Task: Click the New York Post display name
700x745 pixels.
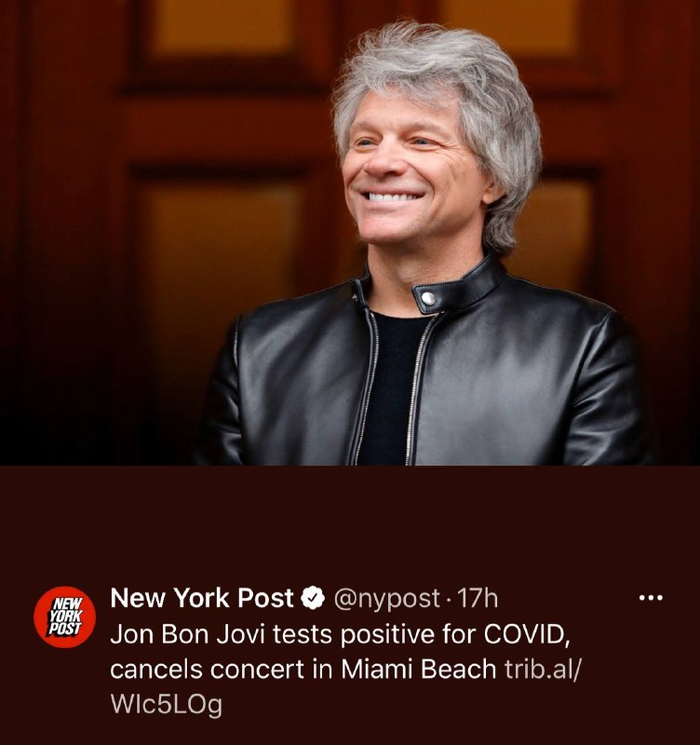Action: (x=202, y=598)
